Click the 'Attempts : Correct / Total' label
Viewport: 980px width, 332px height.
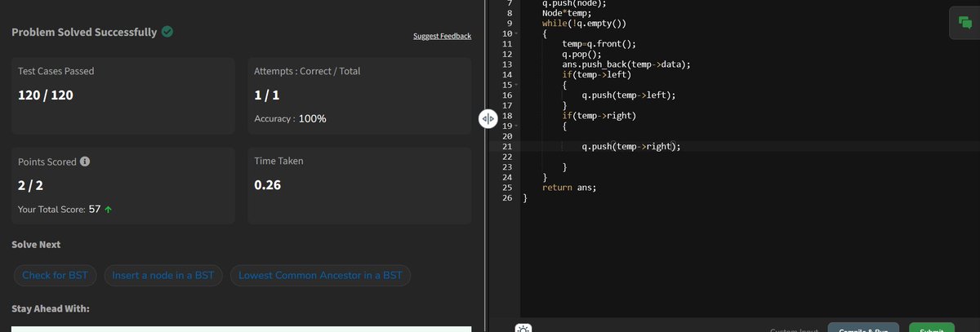308,71
